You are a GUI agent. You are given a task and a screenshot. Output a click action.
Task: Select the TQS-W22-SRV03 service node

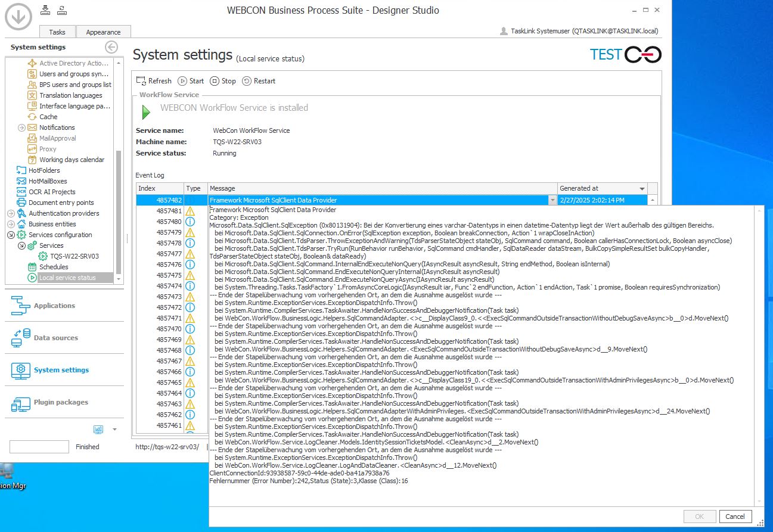tap(69, 256)
